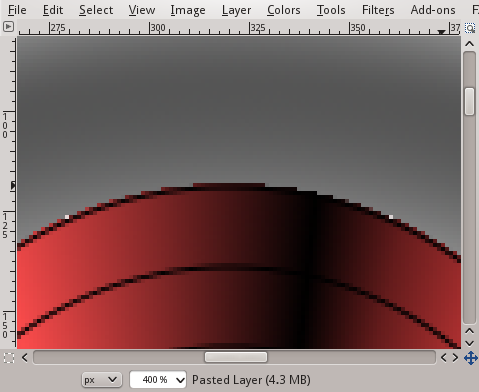This screenshot has height=392, width=479.
Task: Click the Pasted Layer (4.3 MB) status text
Action: tap(251, 380)
